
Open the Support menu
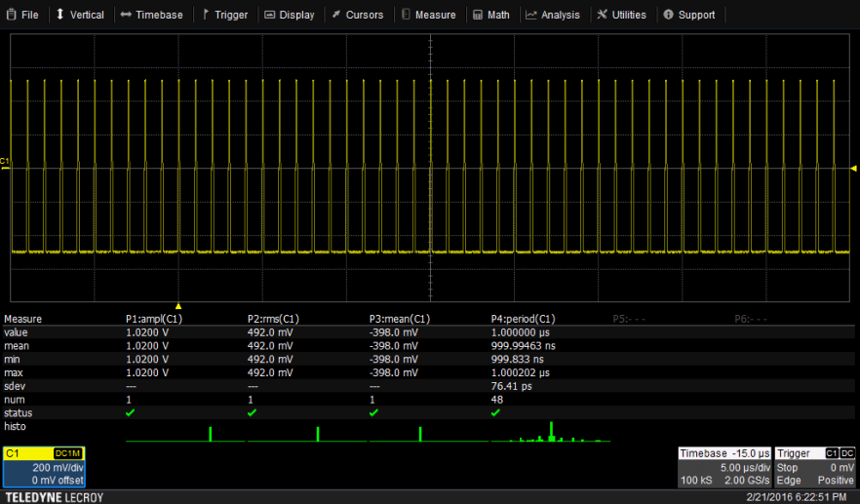[688, 15]
